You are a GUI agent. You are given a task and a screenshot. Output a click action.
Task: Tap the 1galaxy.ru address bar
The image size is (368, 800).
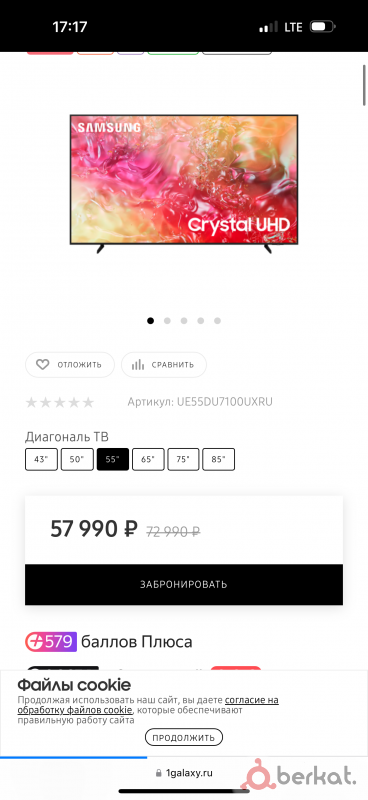tap(184, 773)
